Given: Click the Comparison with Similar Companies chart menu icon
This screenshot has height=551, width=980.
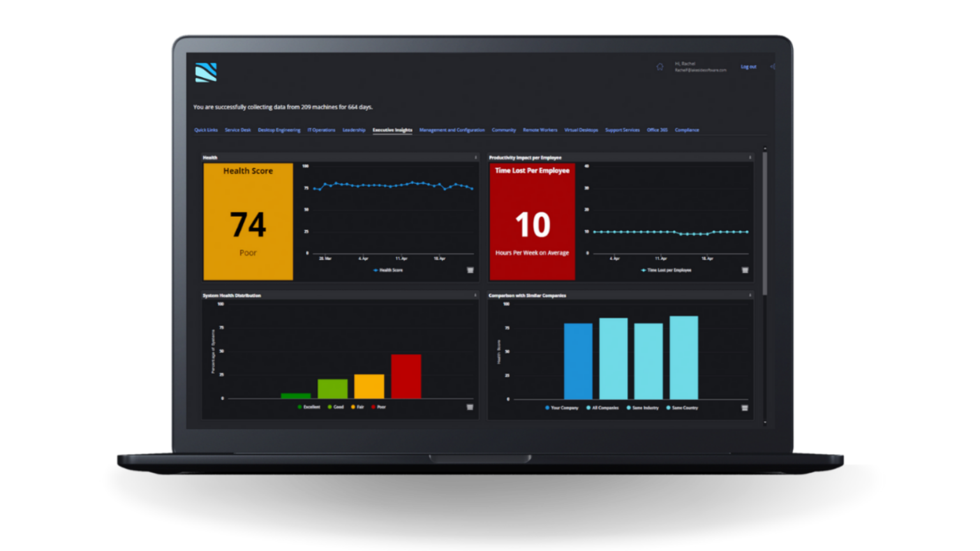Looking at the screenshot, I should (744, 407).
